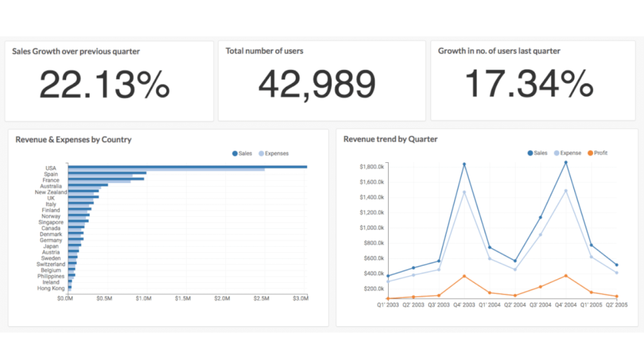Select the Spain Sales bar
The height and width of the screenshot is (362, 644).
107,173
